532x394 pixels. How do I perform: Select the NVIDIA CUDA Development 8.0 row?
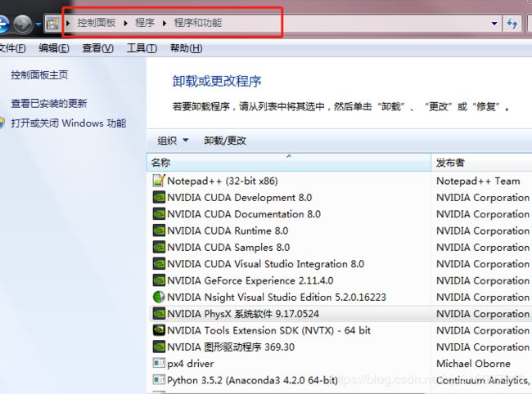point(340,197)
